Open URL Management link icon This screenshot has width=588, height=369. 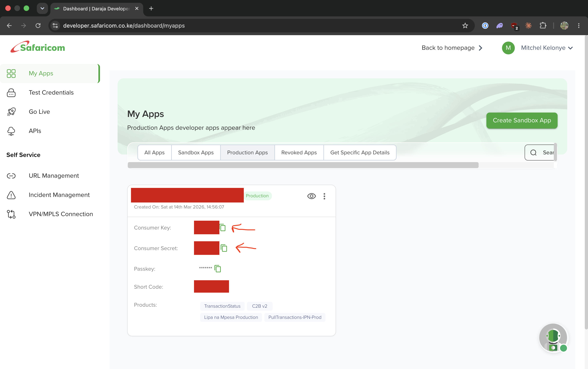click(11, 176)
